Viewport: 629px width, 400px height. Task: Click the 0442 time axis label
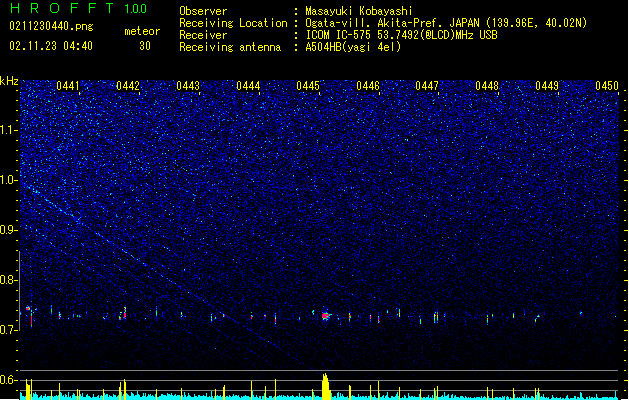[x=128, y=86]
